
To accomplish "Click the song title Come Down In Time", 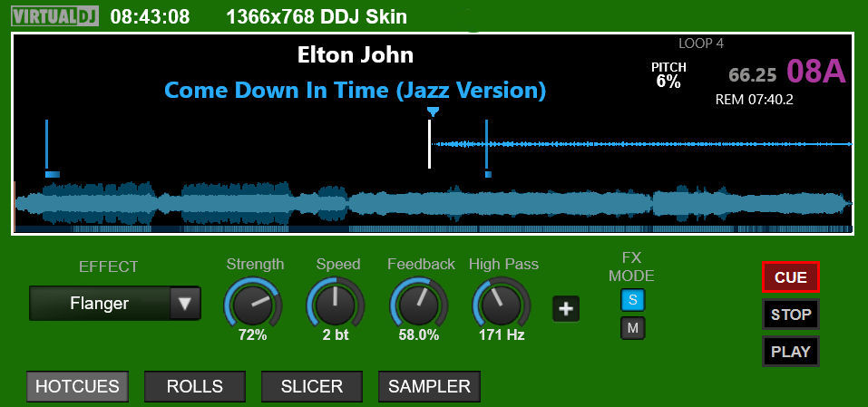I will [355, 90].
